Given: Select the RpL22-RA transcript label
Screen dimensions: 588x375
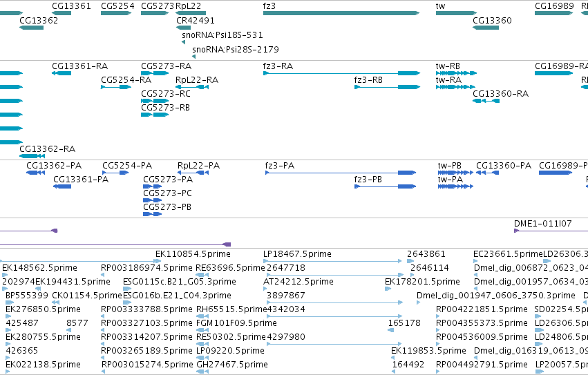Looking at the screenshot, I should coord(197,80).
